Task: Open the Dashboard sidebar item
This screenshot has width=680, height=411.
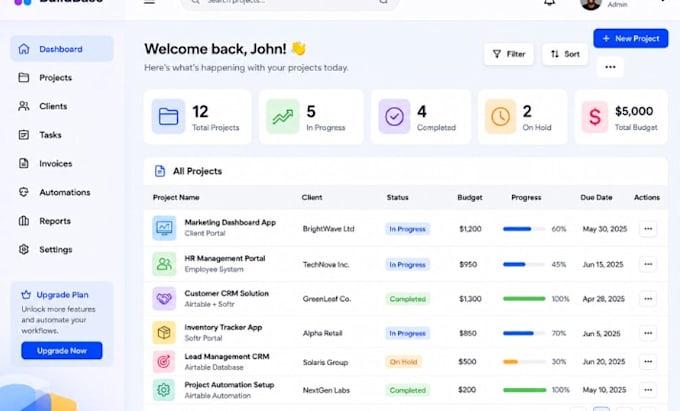Action: pyautogui.click(x=62, y=49)
